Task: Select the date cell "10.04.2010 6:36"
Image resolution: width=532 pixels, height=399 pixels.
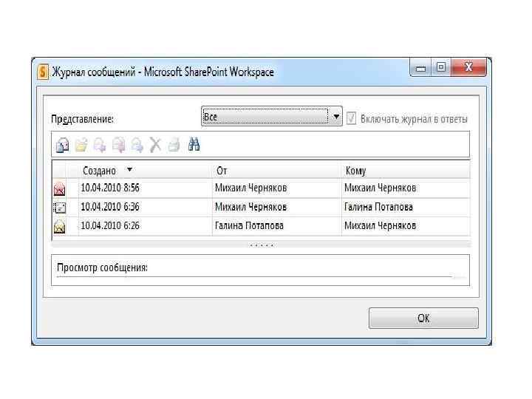Action: tap(110, 207)
